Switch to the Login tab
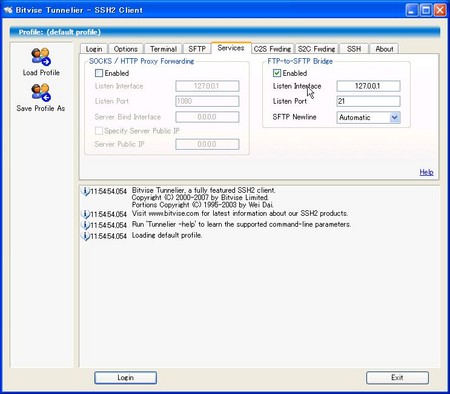Viewport: 450px width, 394px height. (94, 49)
